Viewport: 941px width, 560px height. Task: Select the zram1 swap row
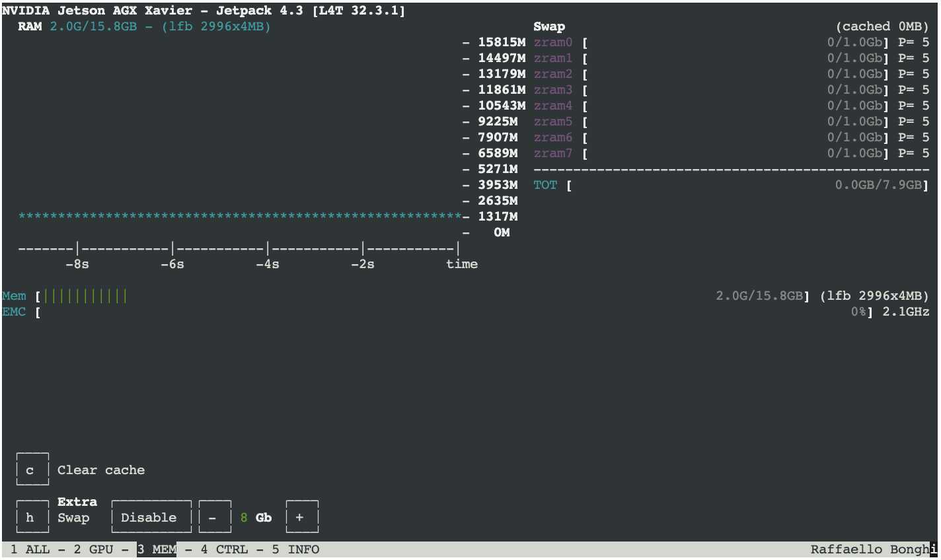732,58
